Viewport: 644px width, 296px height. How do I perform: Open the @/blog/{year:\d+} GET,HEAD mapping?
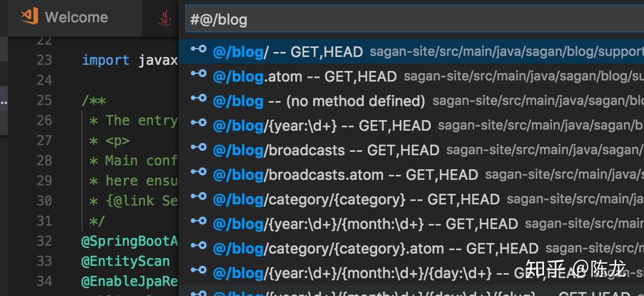[411, 126]
